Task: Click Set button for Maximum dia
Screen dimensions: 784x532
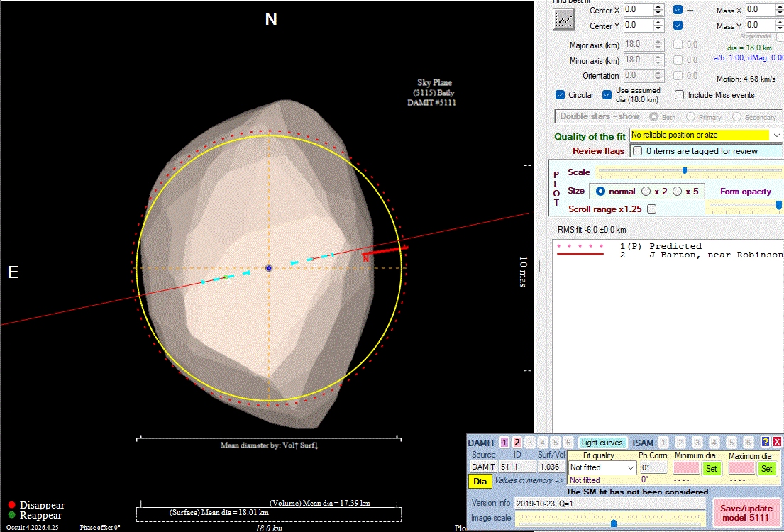Action: click(x=766, y=468)
